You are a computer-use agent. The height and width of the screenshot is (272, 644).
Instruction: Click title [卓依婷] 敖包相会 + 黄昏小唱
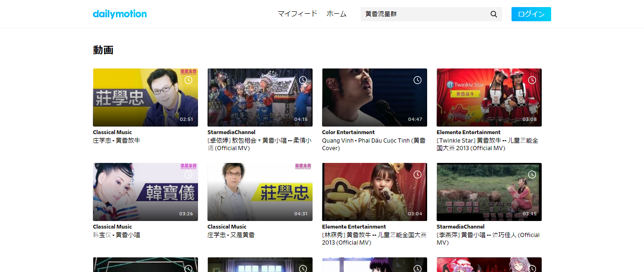[x=259, y=144]
